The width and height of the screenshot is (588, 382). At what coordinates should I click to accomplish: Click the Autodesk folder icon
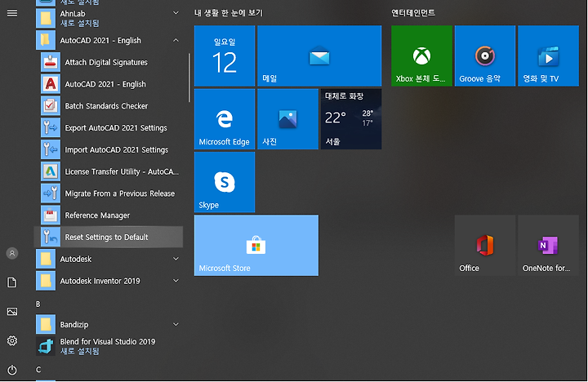[x=46, y=259]
